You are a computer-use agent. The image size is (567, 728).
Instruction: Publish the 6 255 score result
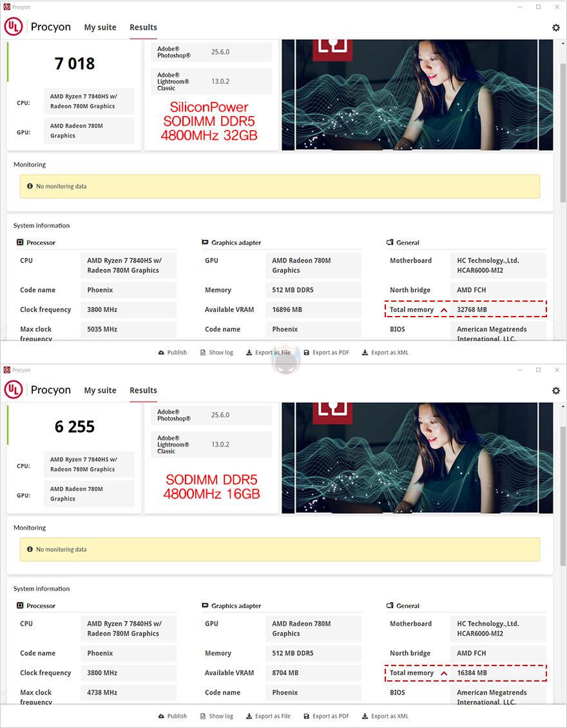pos(173,716)
